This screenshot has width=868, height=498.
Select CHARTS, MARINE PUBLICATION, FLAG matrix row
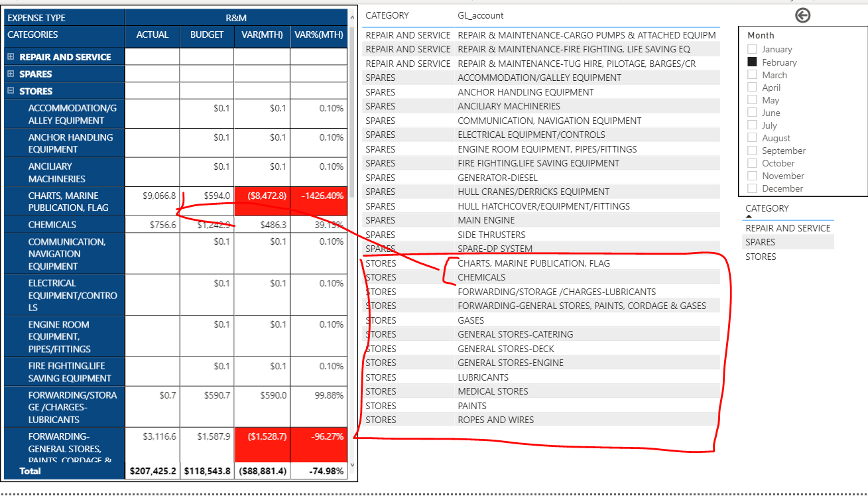point(64,202)
